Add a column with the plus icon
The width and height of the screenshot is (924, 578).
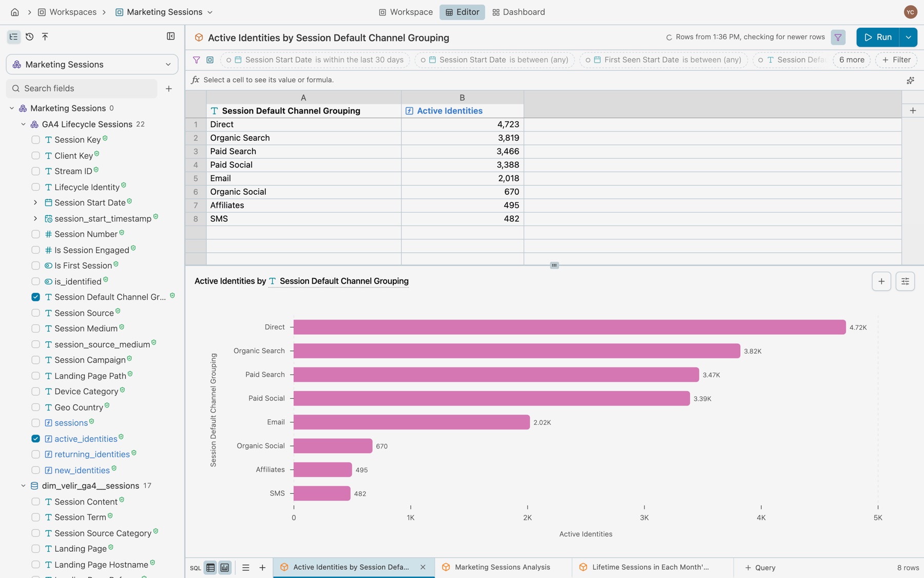[913, 110]
